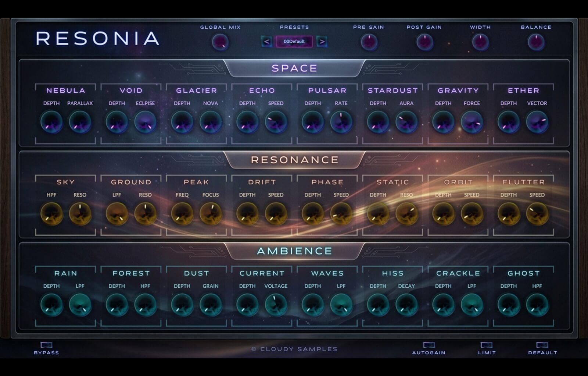Screen dimensions: 588x376
Task: Toggle the Bypass switch
Action: [x=46, y=345]
